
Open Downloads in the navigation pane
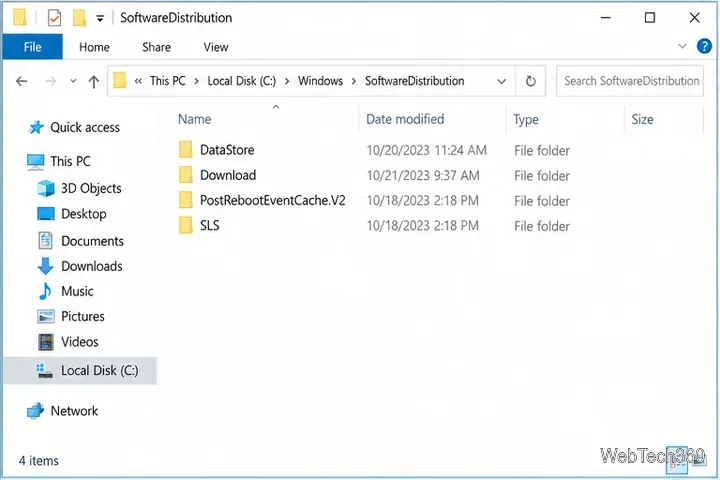pyautogui.click(x=92, y=266)
